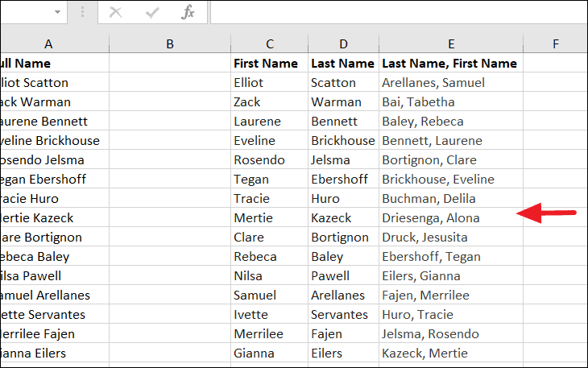Click the Cancel (X) formula bar icon
Viewport: 588px width, 368px height.
click(x=116, y=12)
